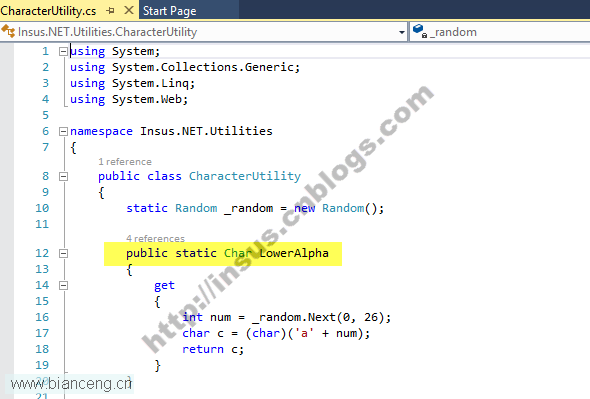Click 'System.Linq' on line 3

(151, 83)
